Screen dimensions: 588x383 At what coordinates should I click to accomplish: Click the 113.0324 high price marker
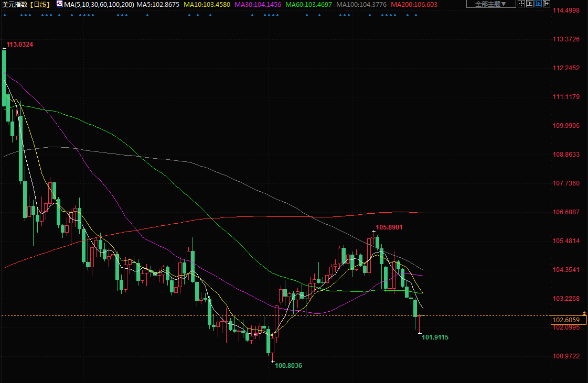coord(19,45)
